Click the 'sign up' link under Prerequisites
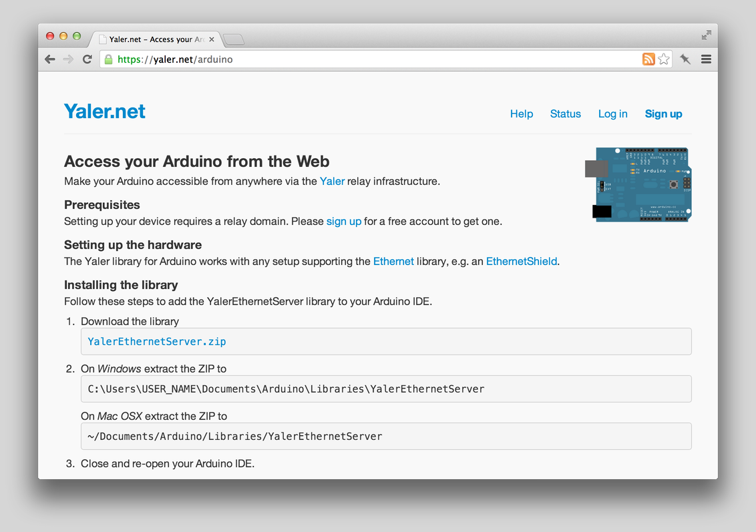Screen dimensions: 756x532 pyautogui.click(x=344, y=221)
